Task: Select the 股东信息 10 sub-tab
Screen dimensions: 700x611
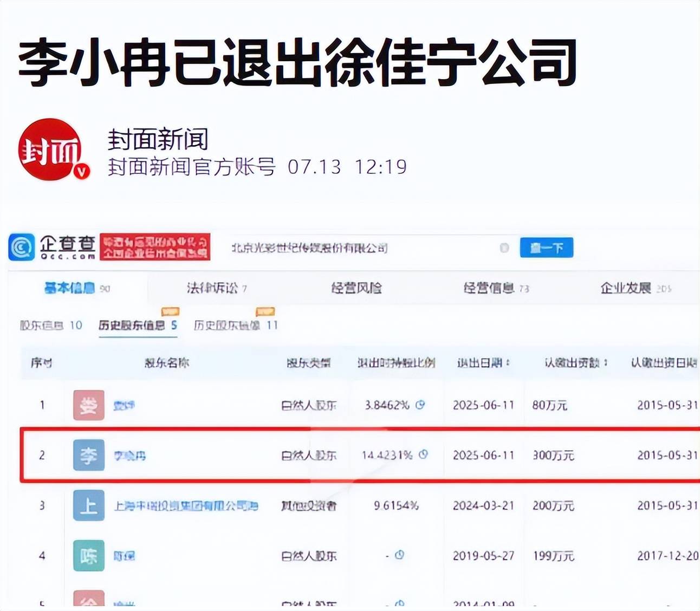Action: (51, 325)
